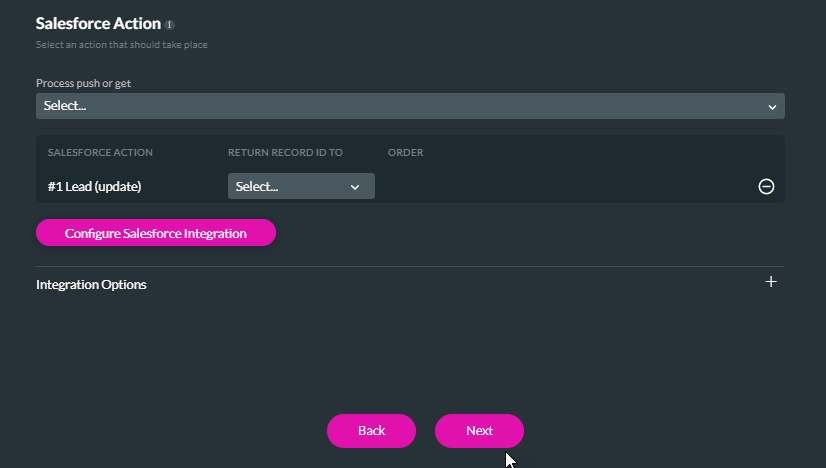Viewport: 826px width, 468px height.
Task: Click the RETURN RECORD ID TO column header
Action: click(285, 153)
